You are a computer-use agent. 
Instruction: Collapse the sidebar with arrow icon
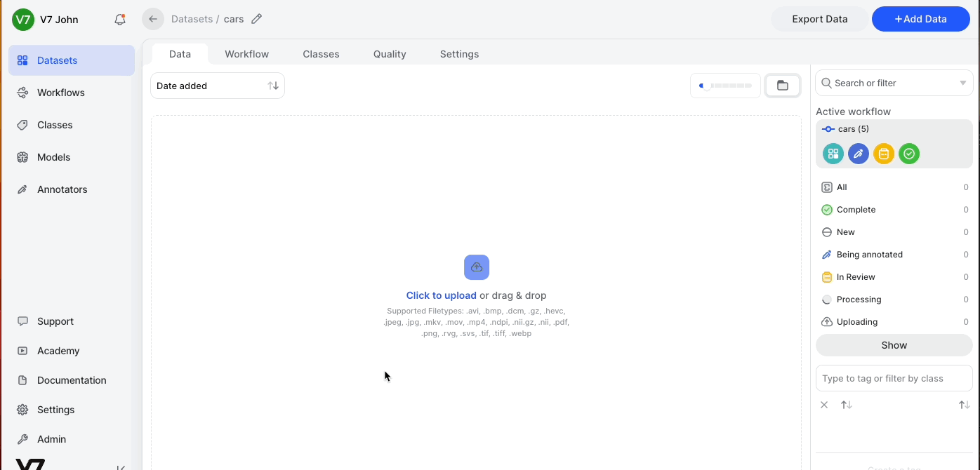click(x=121, y=467)
